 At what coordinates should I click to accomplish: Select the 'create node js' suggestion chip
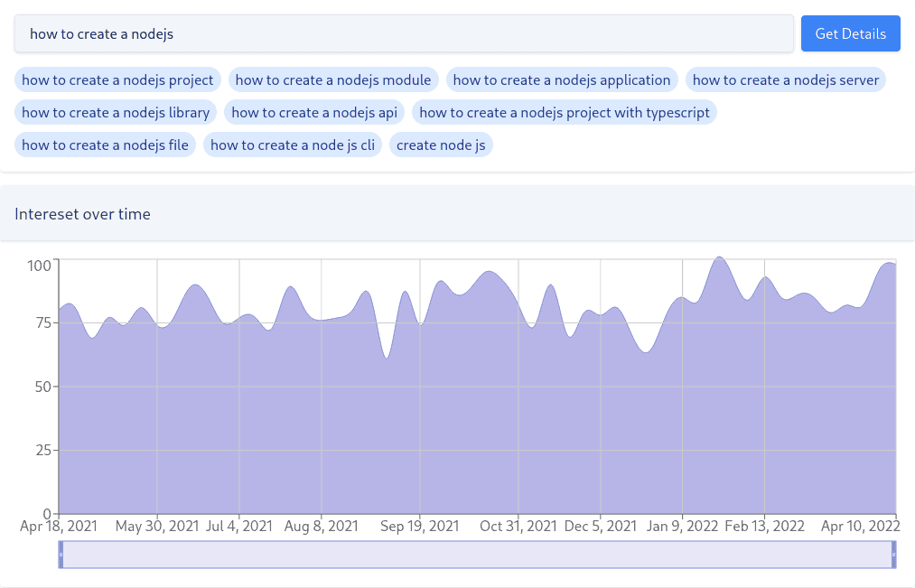tap(441, 145)
